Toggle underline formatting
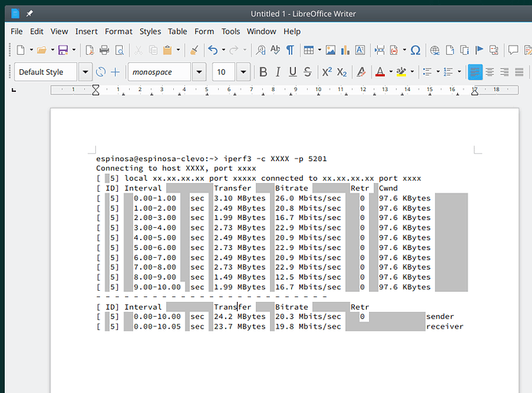The width and height of the screenshot is (532, 393). [293, 72]
